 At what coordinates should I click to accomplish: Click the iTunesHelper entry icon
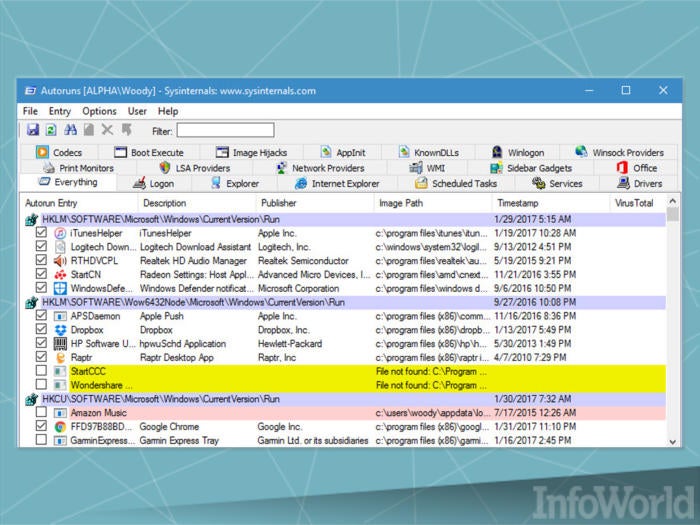60,233
